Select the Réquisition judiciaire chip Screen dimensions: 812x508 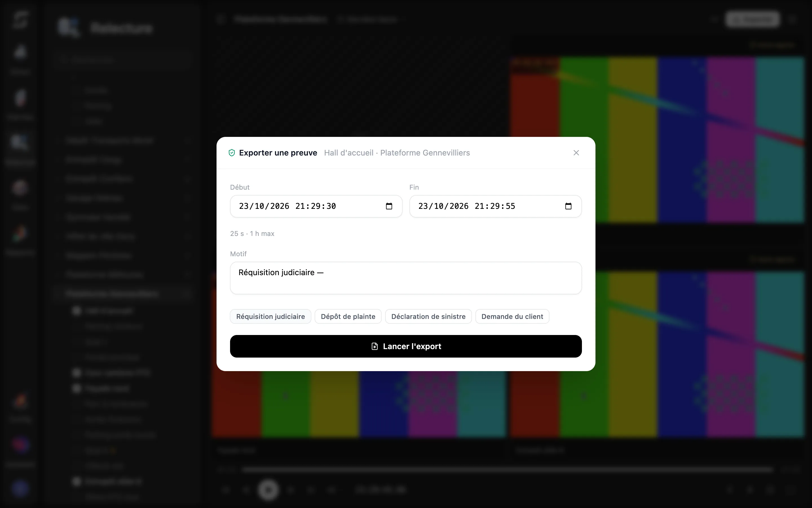[x=270, y=316]
